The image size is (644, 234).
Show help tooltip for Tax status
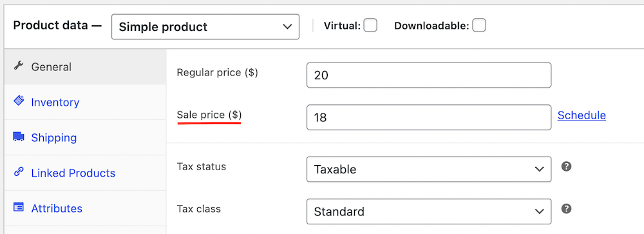pos(566,166)
